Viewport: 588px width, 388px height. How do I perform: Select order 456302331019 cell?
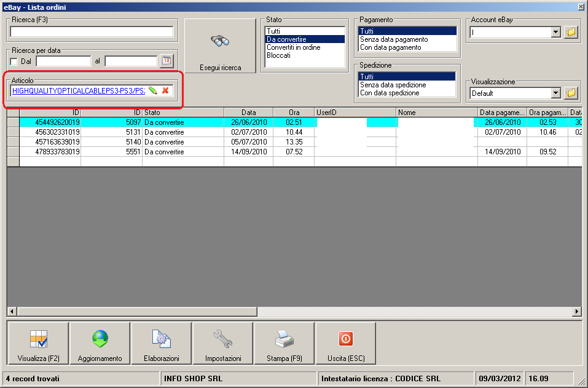pyautogui.click(x=50, y=132)
